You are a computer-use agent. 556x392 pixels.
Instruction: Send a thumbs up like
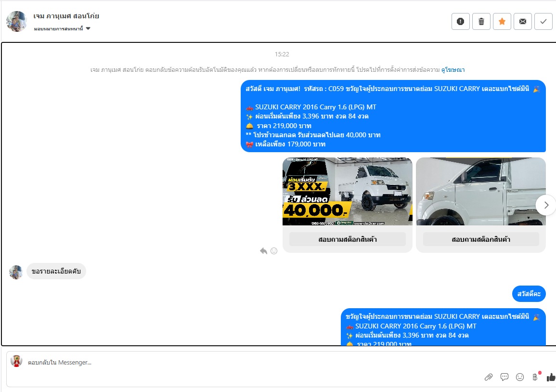point(551,377)
